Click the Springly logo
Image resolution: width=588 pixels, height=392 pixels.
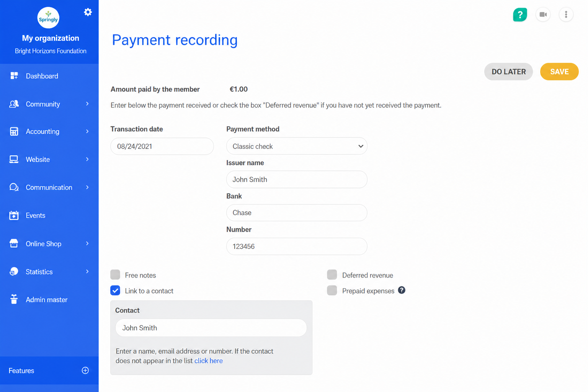tap(48, 18)
